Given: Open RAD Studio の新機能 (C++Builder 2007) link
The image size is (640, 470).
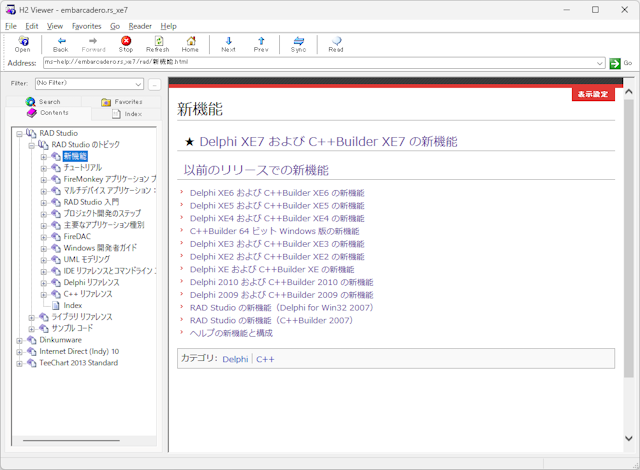Looking at the screenshot, I should click(x=271, y=320).
